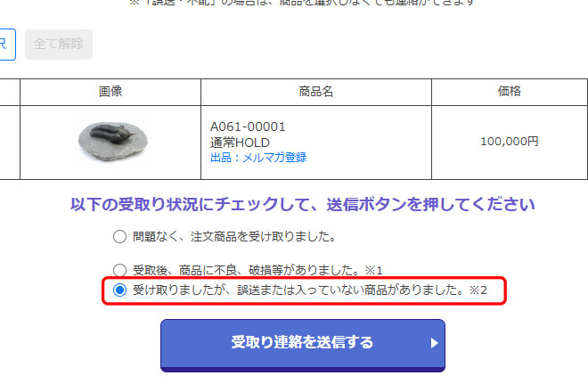The image size is (588, 392).
Task: Click the product code A061-00001
Action: 248,127
